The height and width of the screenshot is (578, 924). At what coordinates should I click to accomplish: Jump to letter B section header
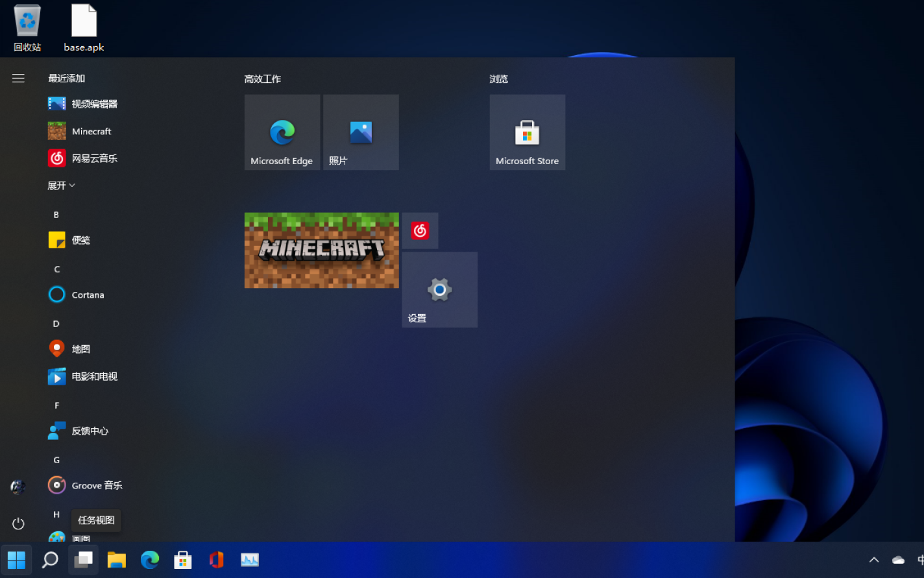coord(56,215)
